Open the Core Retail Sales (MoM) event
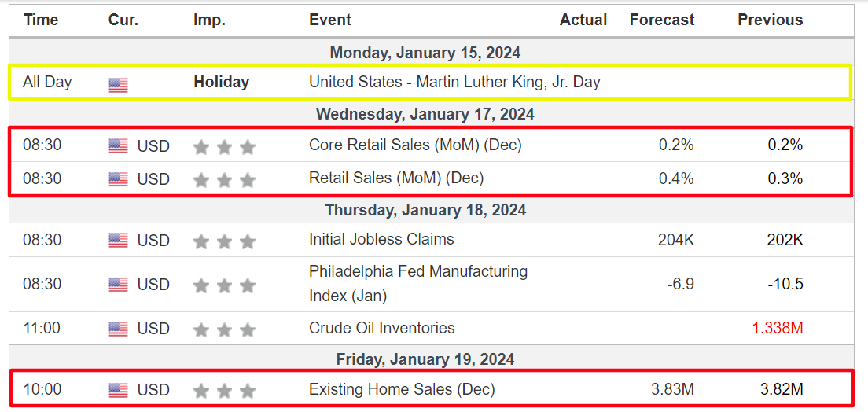Viewport: 868px width, 412px height. [415, 145]
